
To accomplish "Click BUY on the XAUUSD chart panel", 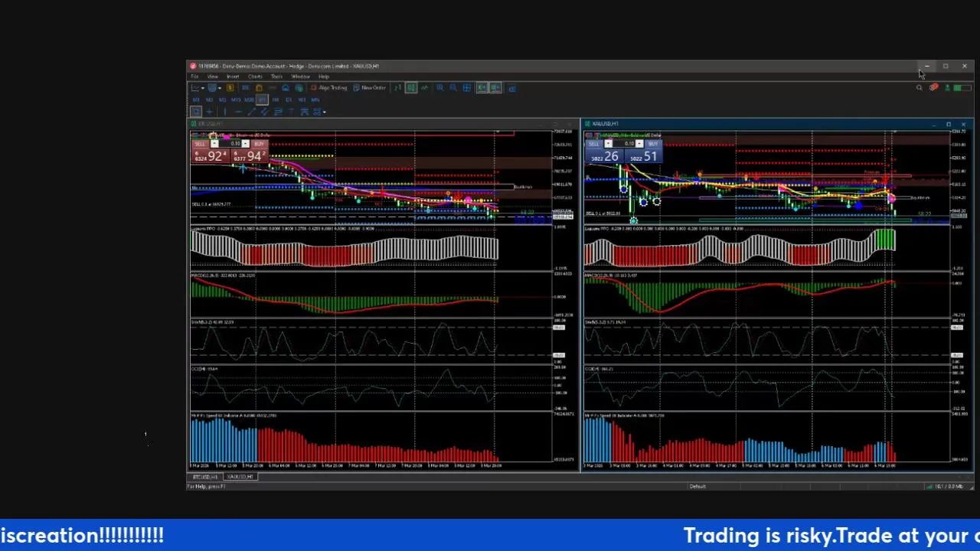I will pyautogui.click(x=652, y=144).
